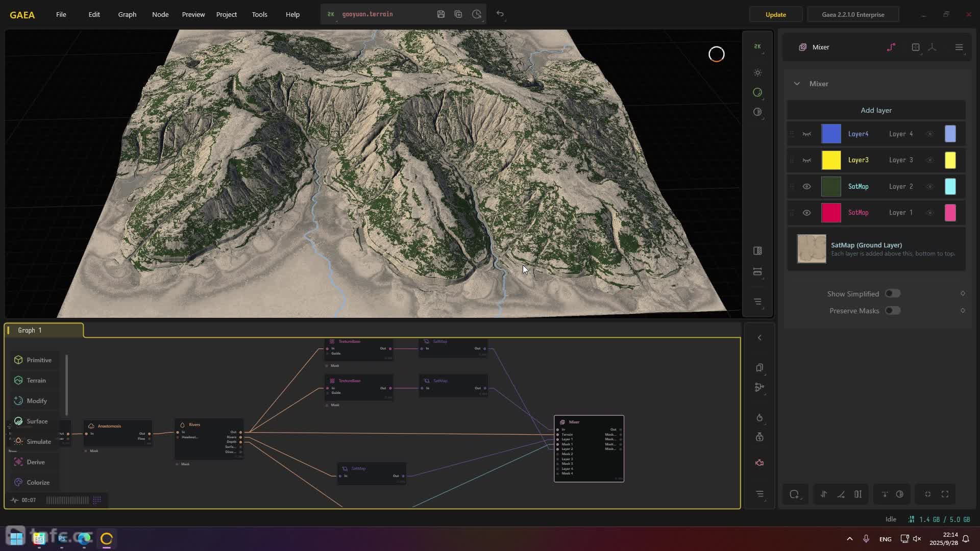Expand hidden system tray icons

(849, 539)
